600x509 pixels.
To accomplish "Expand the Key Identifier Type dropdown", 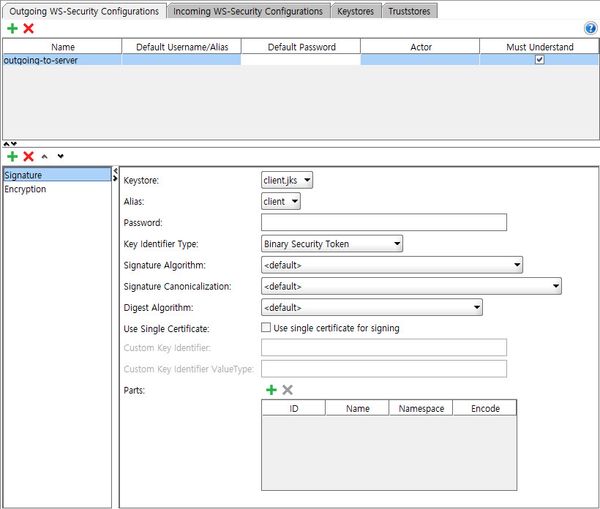I will (x=331, y=243).
